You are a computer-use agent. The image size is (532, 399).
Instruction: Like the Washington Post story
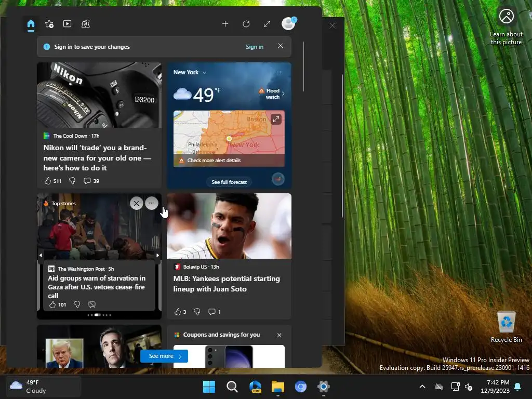tap(57, 304)
